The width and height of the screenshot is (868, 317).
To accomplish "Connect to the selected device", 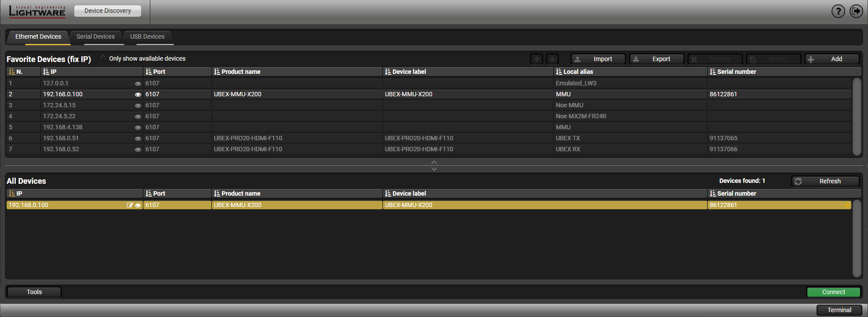I will pyautogui.click(x=833, y=292).
